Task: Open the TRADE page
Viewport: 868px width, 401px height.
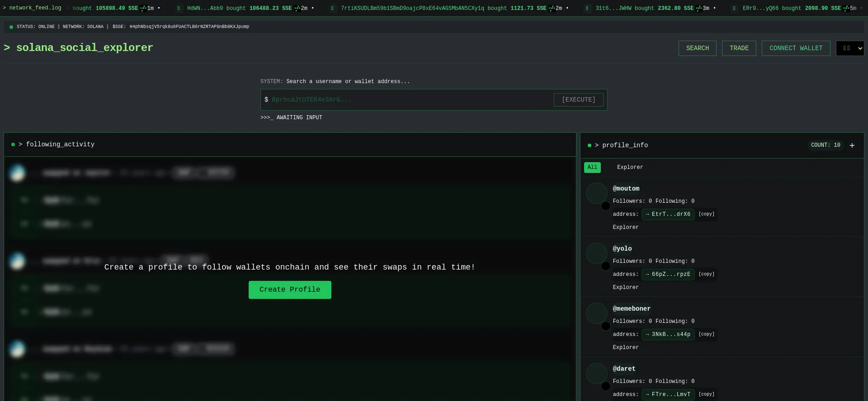Action: (739, 48)
